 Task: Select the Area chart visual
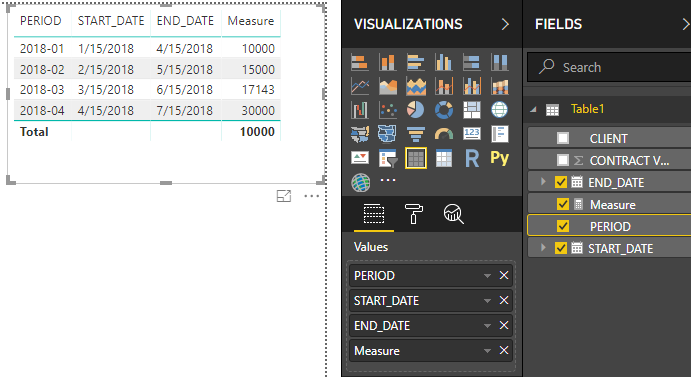[x=387, y=86]
